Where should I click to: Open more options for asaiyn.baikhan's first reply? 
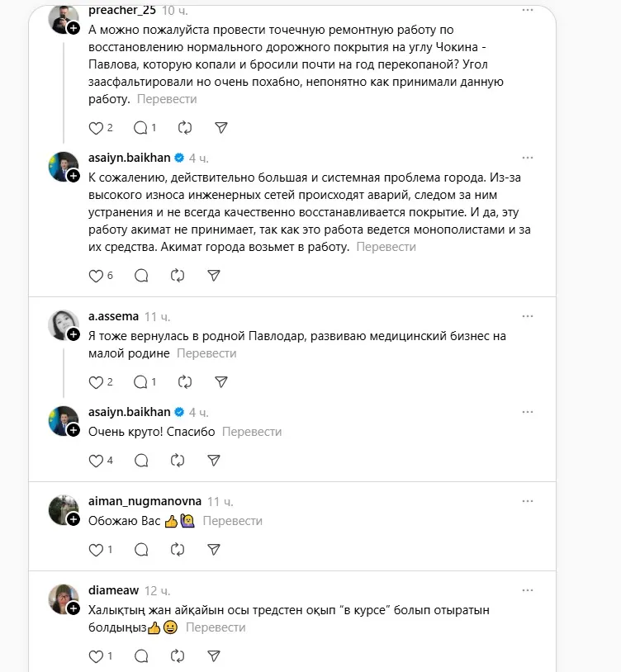pyautogui.click(x=526, y=157)
